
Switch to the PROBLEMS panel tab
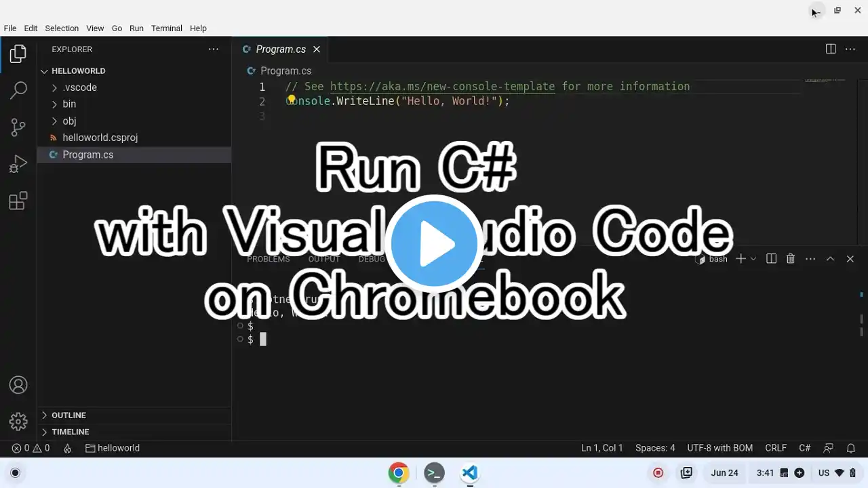coord(268,259)
